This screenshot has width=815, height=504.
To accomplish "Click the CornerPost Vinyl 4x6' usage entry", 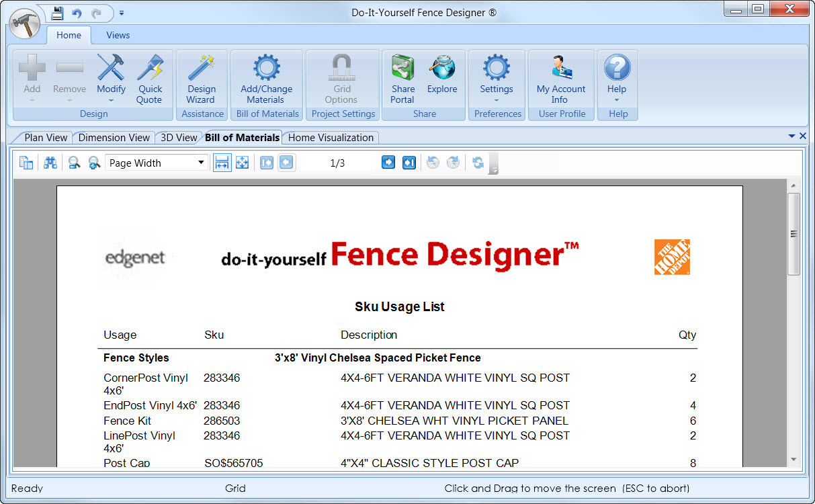I will click(x=146, y=384).
